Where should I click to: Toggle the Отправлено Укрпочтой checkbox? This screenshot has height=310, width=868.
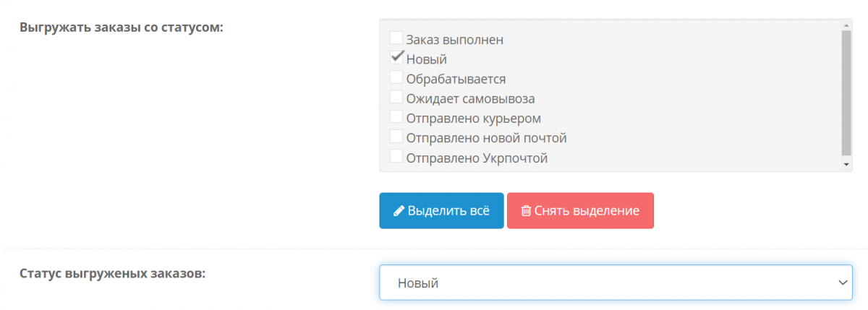click(396, 155)
